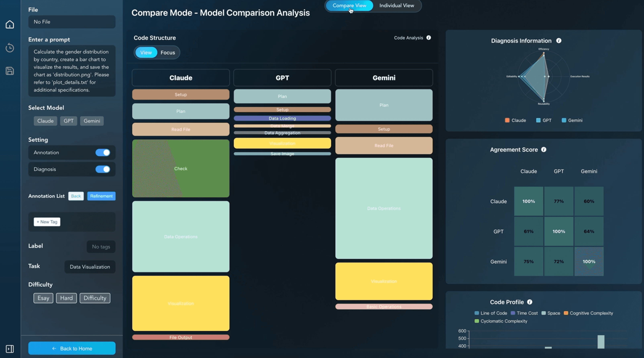Select the Gemini column header in Code Structure
The width and height of the screenshot is (644, 358).
[x=384, y=78]
